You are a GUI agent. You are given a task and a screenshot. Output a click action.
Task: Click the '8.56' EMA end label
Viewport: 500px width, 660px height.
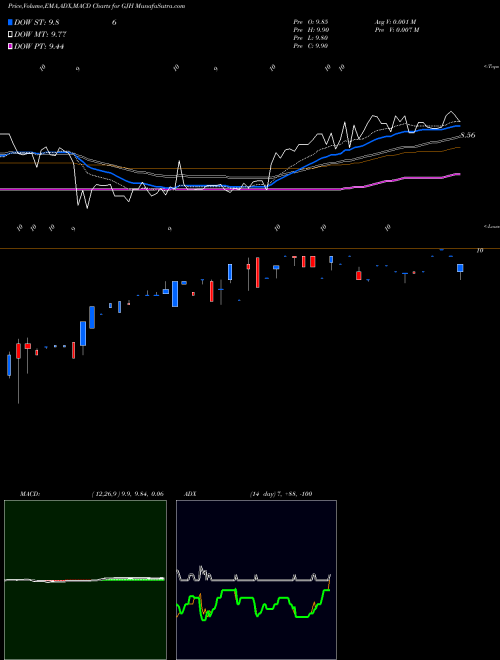coord(468,135)
